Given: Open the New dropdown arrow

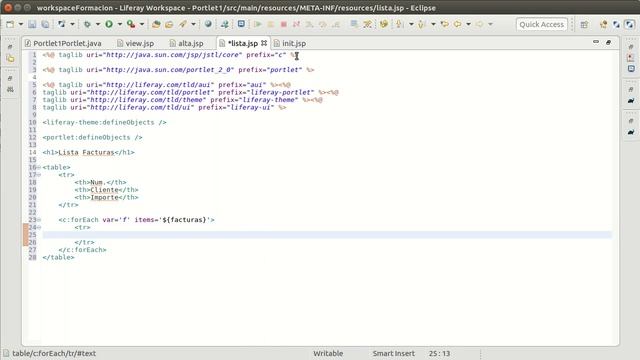Looking at the screenshot, I should (20, 24).
